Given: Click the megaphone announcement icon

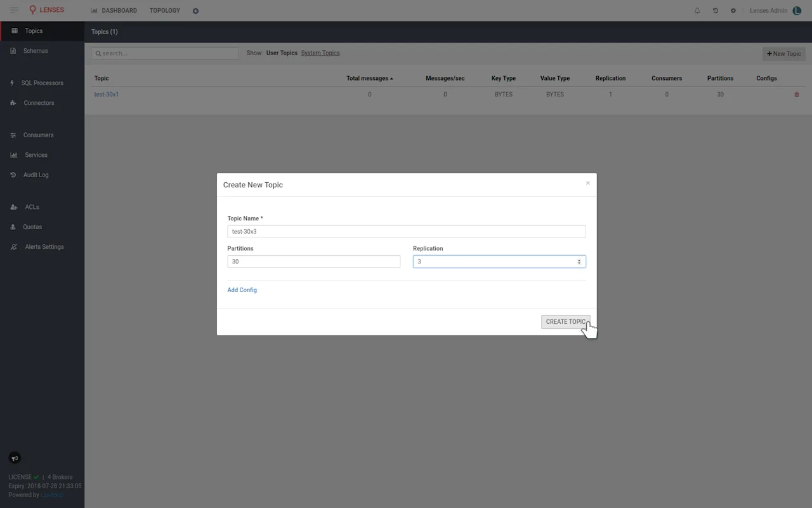Looking at the screenshot, I should coord(15,458).
